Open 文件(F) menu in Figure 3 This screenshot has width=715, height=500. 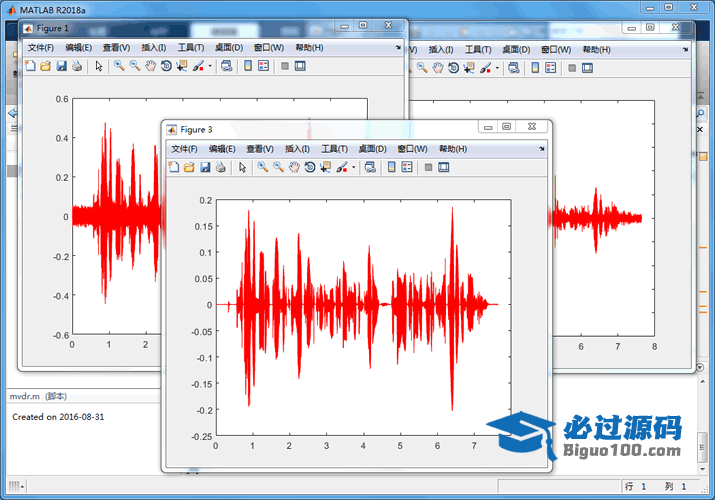[x=185, y=149]
